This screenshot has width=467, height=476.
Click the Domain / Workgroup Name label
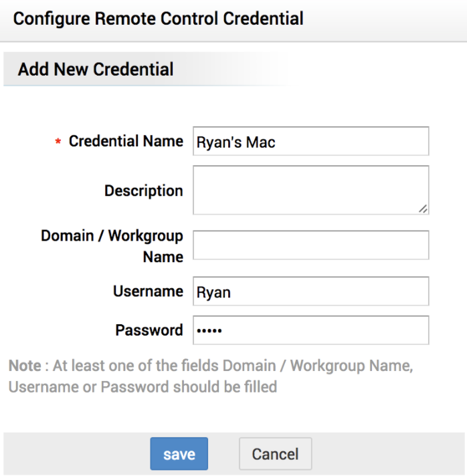(112, 246)
